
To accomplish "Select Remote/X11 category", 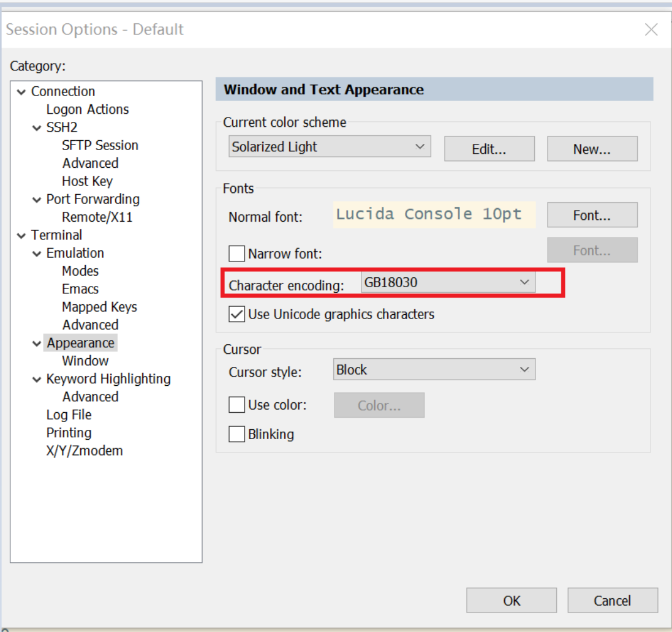I will tap(97, 217).
